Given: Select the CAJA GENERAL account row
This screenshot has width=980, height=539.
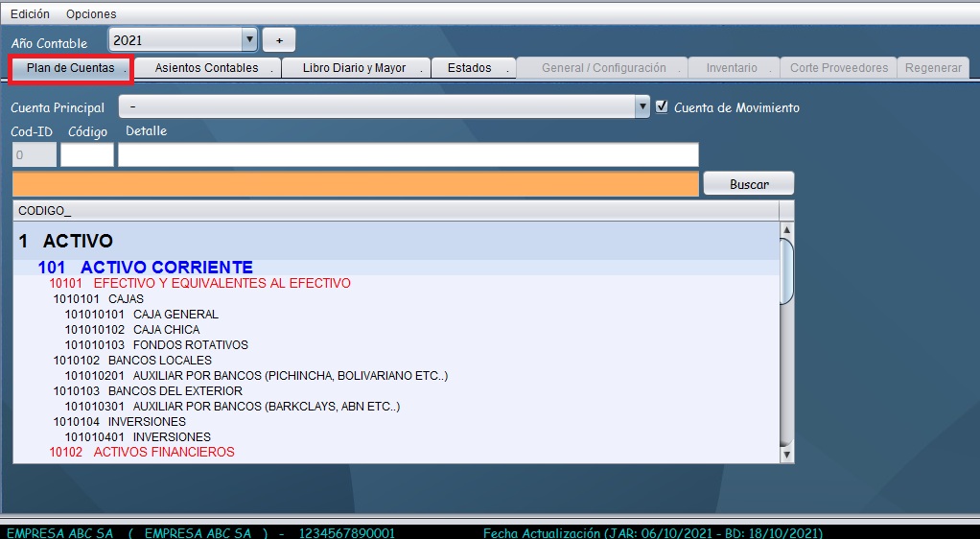Looking at the screenshot, I should 175,315.
